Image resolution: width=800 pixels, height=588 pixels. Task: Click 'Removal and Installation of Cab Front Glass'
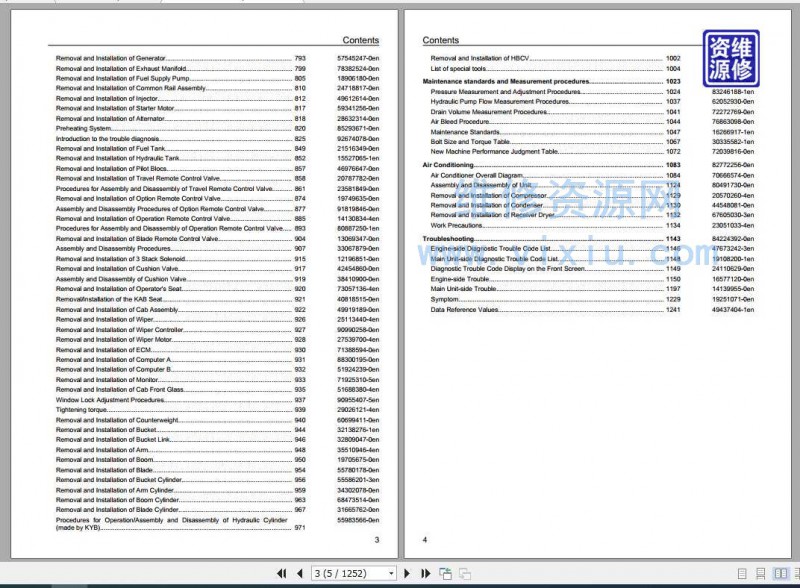[119, 389]
